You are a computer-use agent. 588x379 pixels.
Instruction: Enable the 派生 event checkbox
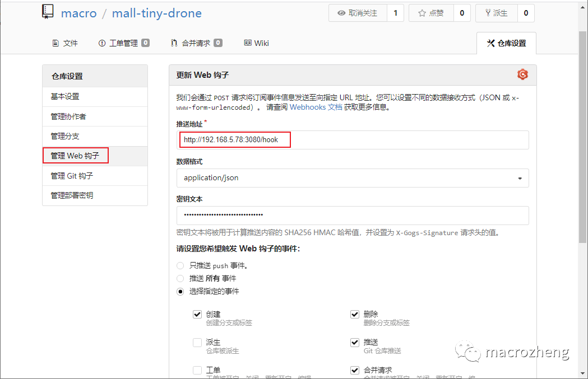coord(197,342)
